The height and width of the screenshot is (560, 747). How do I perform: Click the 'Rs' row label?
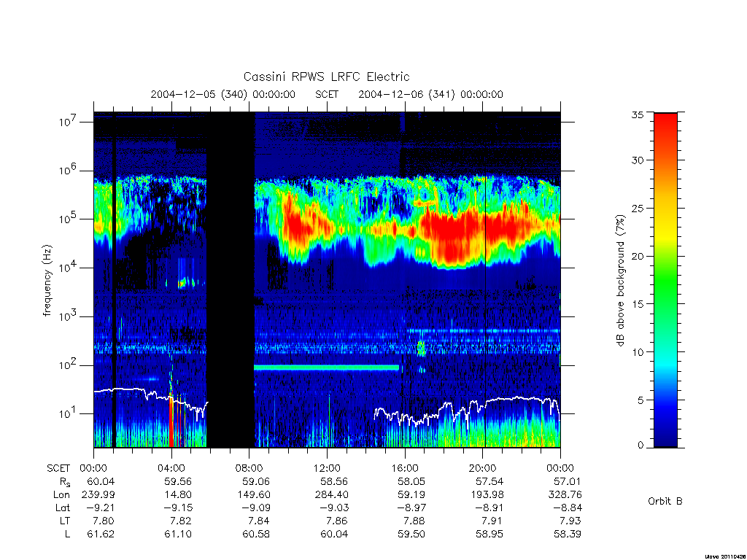point(65,482)
